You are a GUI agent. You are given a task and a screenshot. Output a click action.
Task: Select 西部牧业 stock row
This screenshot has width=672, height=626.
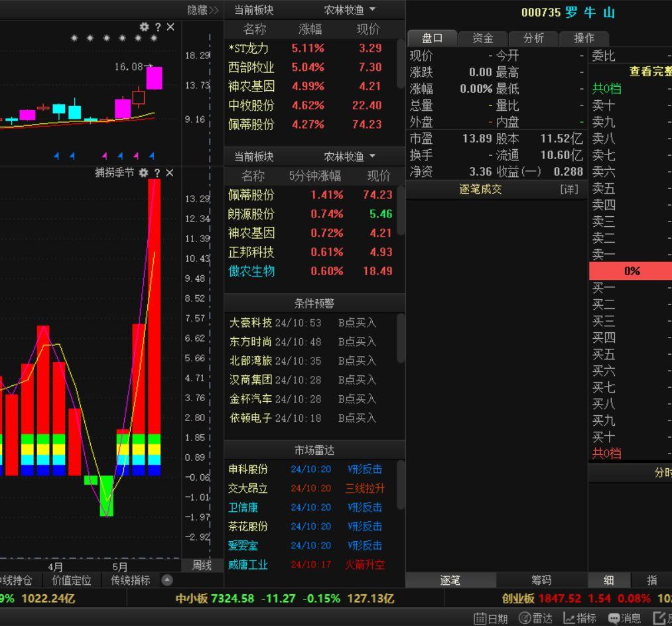click(x=311, y=67)
